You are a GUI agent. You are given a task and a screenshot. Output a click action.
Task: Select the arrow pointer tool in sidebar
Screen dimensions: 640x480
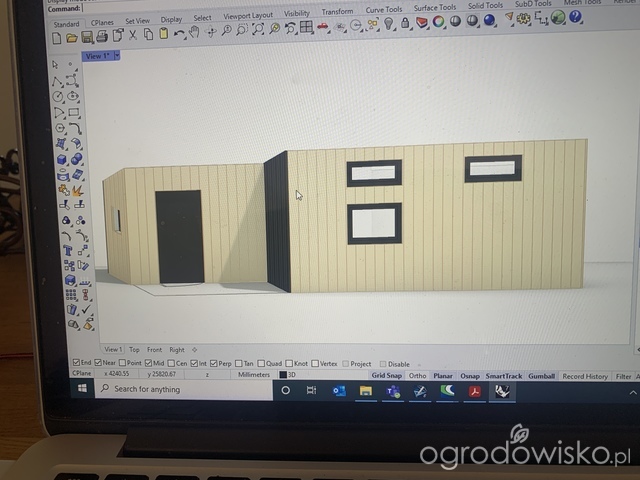(56, 64)
